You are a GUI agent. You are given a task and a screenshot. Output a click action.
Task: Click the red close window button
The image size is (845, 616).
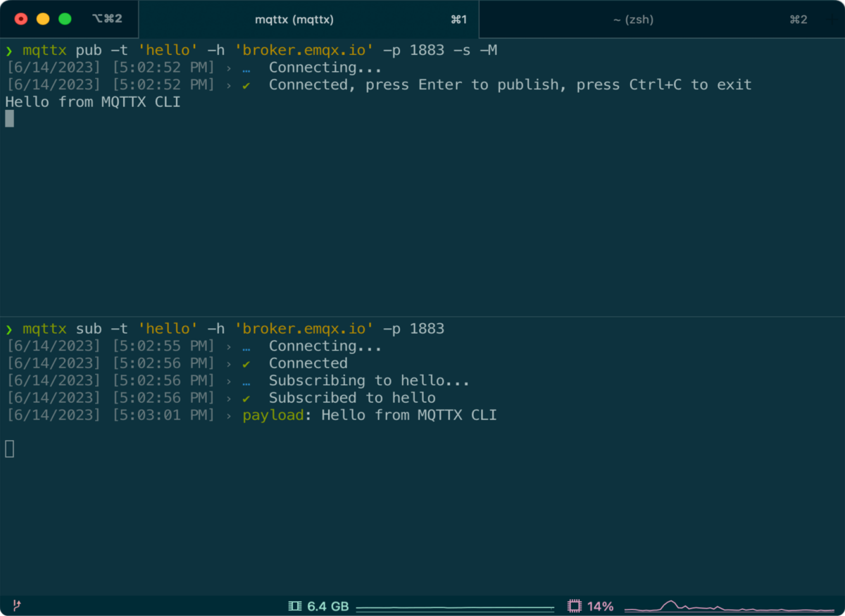21,19
